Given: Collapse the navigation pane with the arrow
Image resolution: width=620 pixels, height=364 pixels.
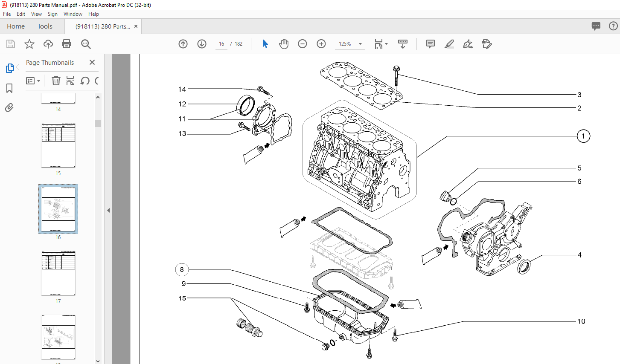Looking at the screenshot, I should (x=108, y=210).
